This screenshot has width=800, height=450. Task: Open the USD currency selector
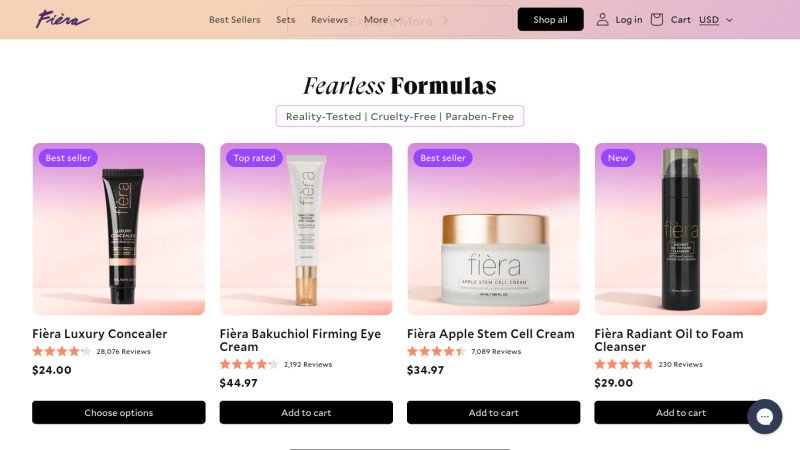click(716, 19)
